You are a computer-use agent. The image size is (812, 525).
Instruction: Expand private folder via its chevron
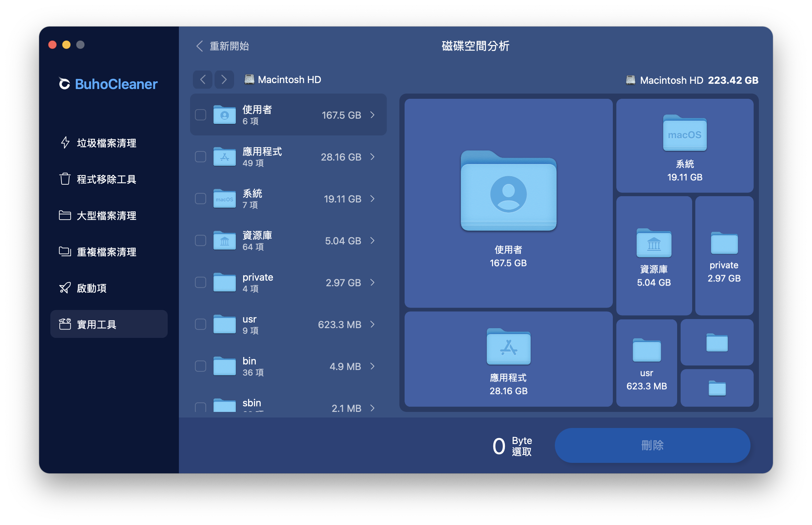click(372, 282)
